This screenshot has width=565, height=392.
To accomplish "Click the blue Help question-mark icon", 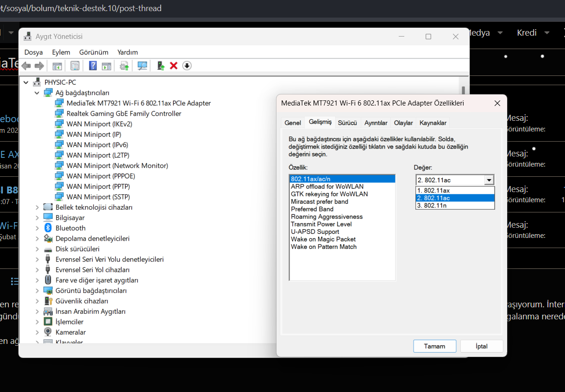I will pyautogui.click(x=93, y=66).
